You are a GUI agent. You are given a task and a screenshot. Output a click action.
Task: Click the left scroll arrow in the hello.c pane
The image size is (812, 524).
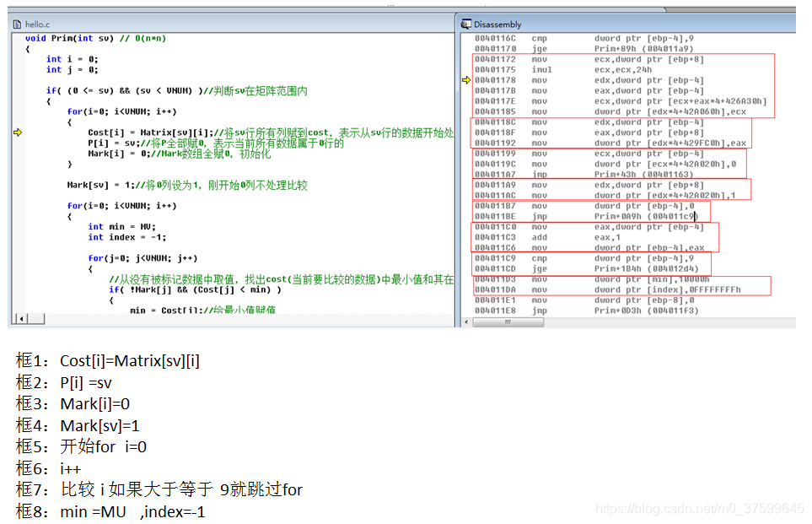click(21, 319)
